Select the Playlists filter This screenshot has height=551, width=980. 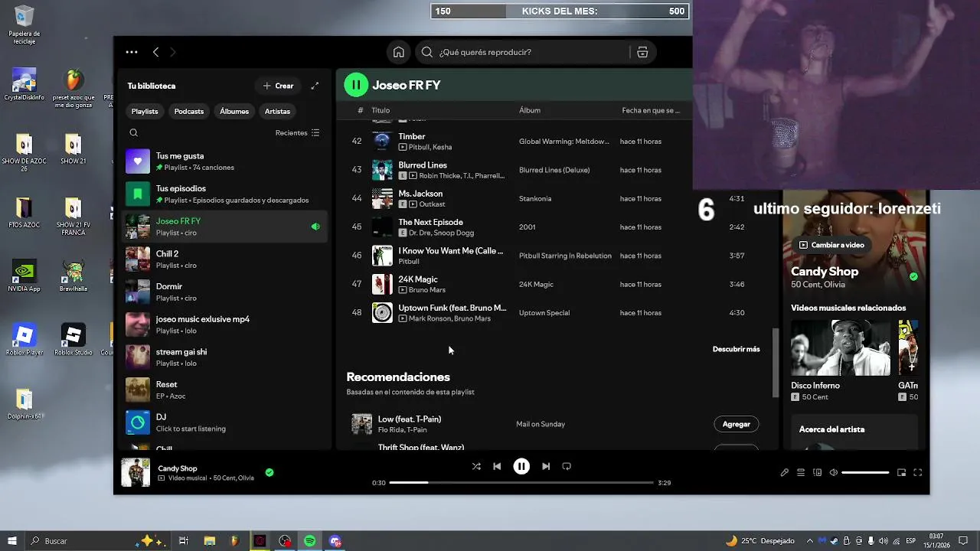pos(145,111)
